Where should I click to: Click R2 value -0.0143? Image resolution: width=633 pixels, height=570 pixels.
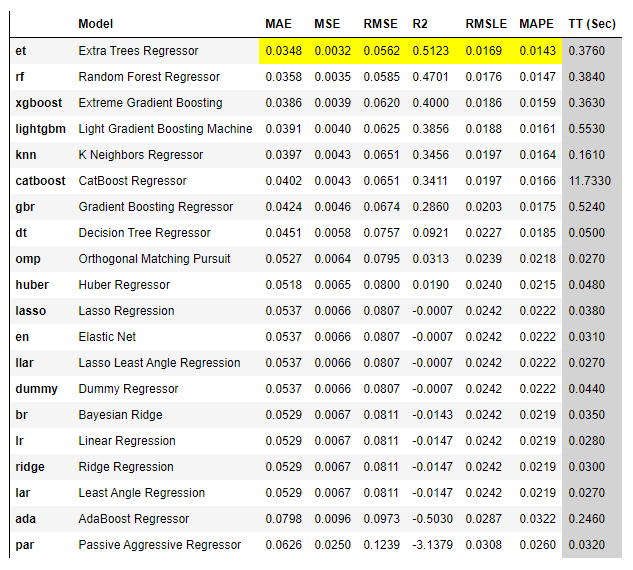pyautogui.click(x=432, y=415)
